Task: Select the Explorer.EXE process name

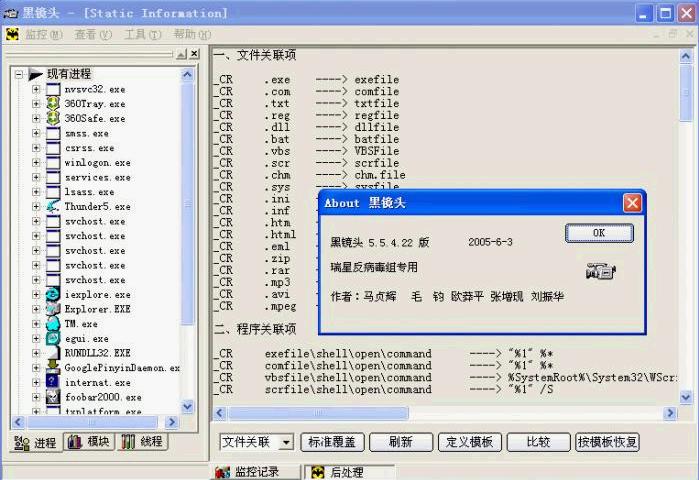Action: click(x=97, y=309)
